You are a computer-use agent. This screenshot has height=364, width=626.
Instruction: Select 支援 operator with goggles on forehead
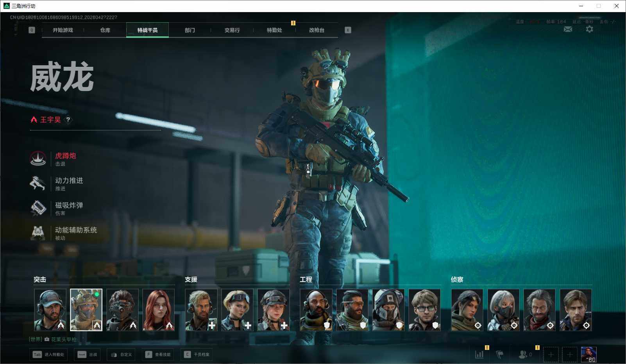click(x=237, y=310)
